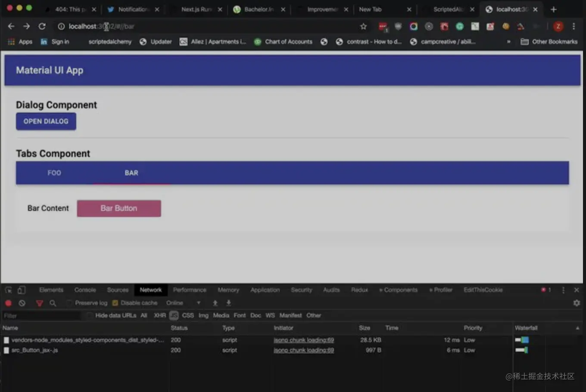Viewport: 586px width, 392px height.
Task: Check the Hide data URLs option
Action: coord(90,315)
